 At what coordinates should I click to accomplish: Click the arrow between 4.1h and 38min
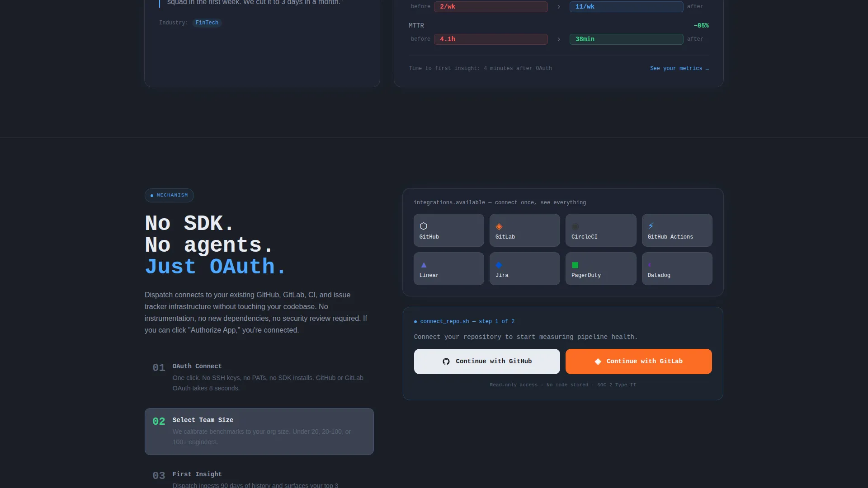(559, 39)
